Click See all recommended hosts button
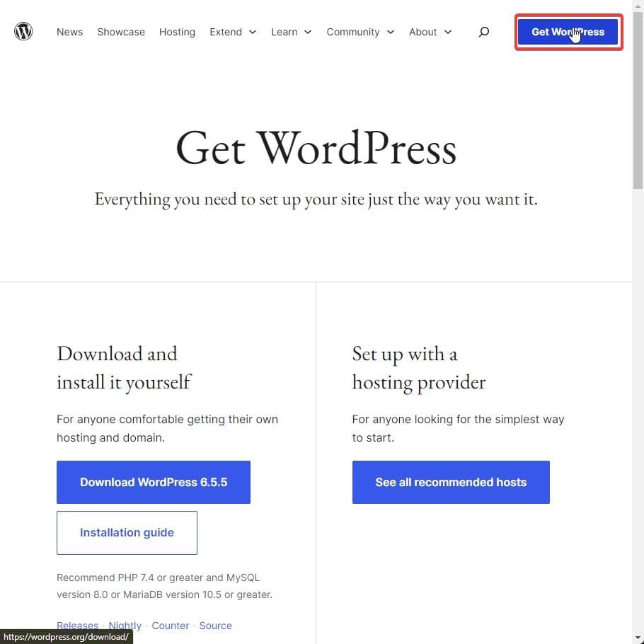This screenshot has width=644, height=644. point(451,482)
